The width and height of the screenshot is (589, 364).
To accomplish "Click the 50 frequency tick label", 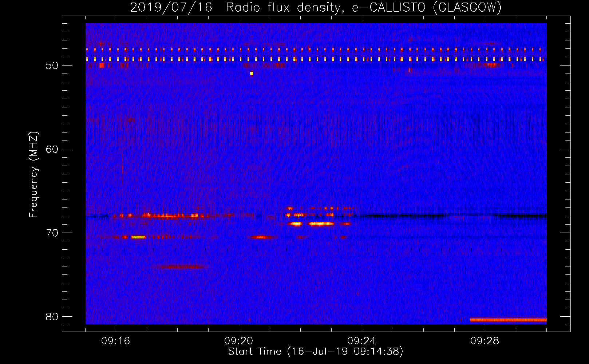I will tap(52, 66).
